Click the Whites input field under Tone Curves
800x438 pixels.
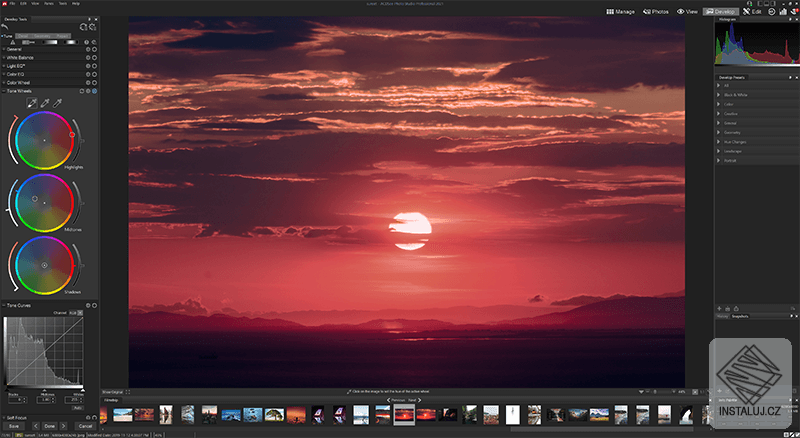click(x=74, y=400)
